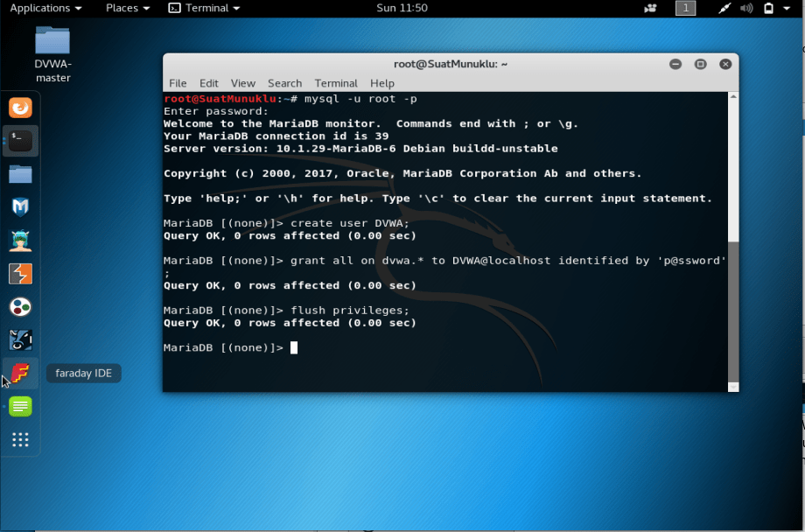Image resolution: width=805 pixels, height=532 pixels.
Task: Click the 'create user DVWA;' command text
Action: (x=350, y=223)
